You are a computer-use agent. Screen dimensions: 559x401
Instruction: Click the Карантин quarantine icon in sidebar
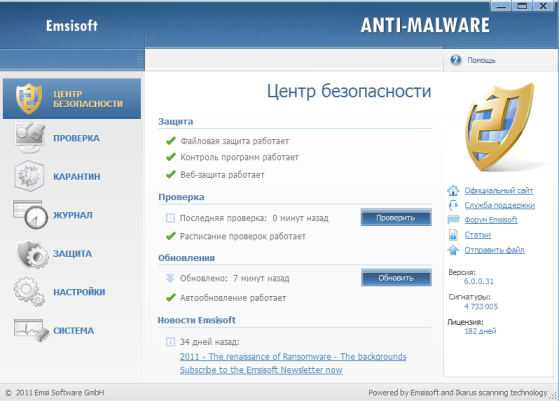tap(29, 176)
